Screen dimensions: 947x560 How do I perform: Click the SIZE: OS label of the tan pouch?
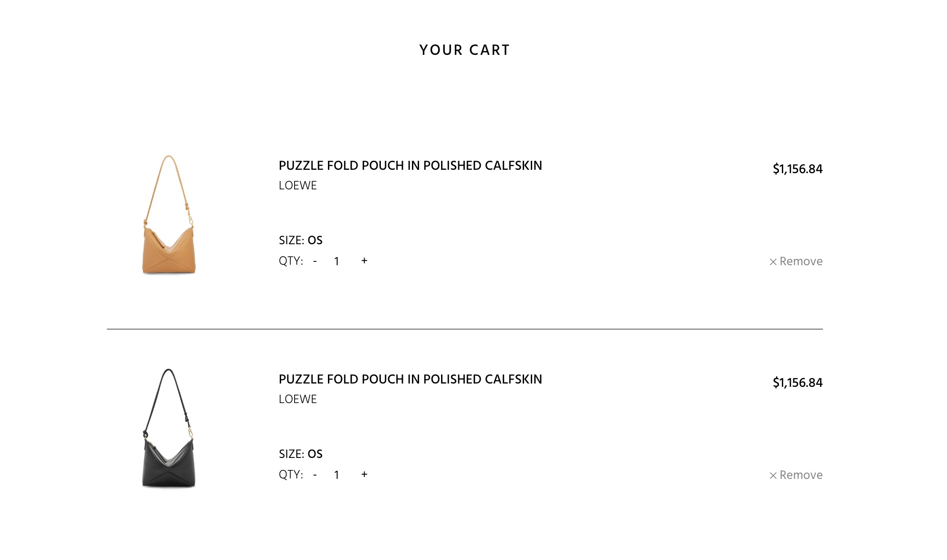301,240
